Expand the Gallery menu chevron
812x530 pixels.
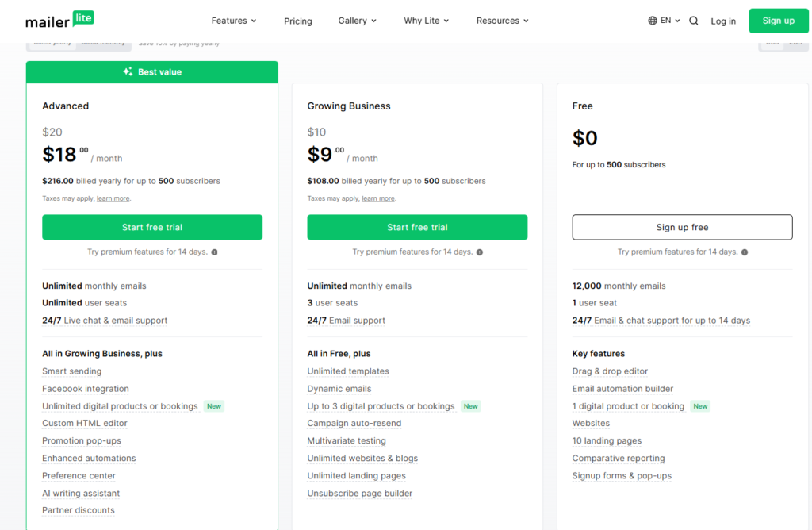coord(375,21)
